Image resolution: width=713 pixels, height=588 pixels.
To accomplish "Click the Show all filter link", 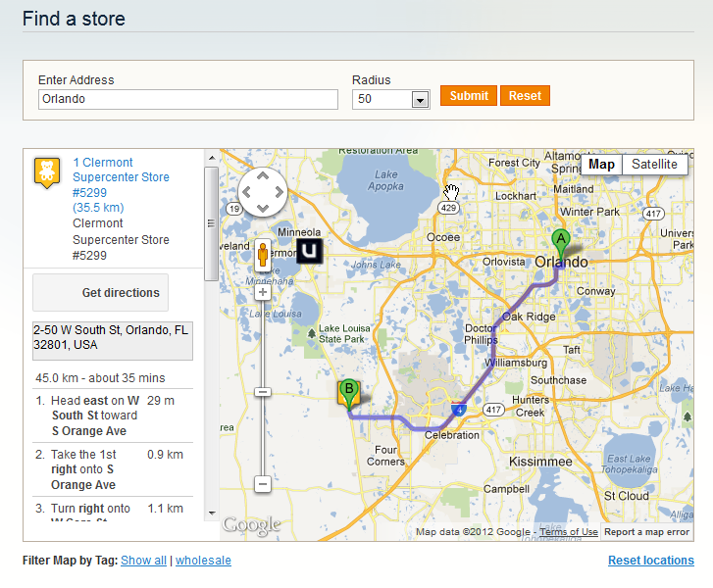I will 144,561.
